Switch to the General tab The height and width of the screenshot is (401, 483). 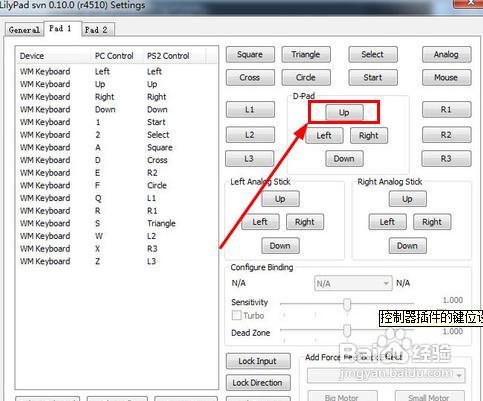point(24,30)
